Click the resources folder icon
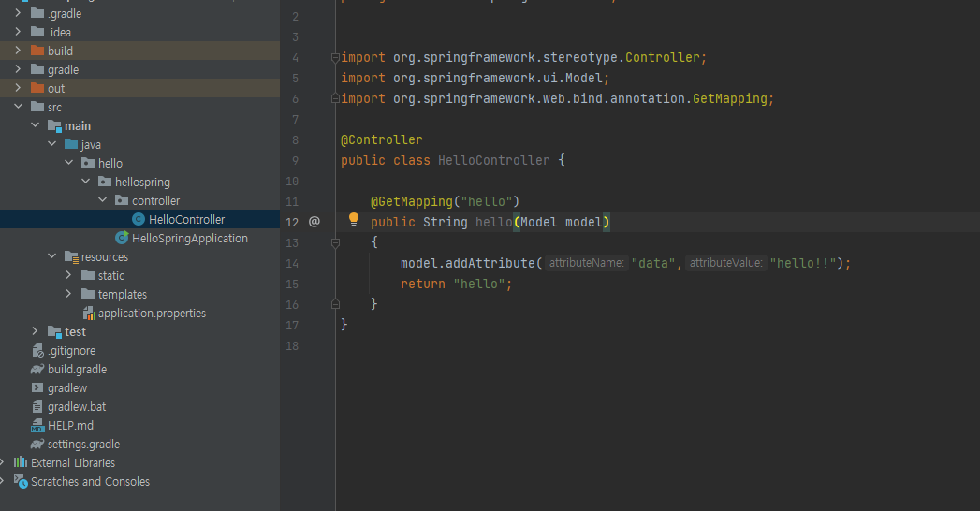Viewport: 980px width, 511px height. [x=71, y=256]
